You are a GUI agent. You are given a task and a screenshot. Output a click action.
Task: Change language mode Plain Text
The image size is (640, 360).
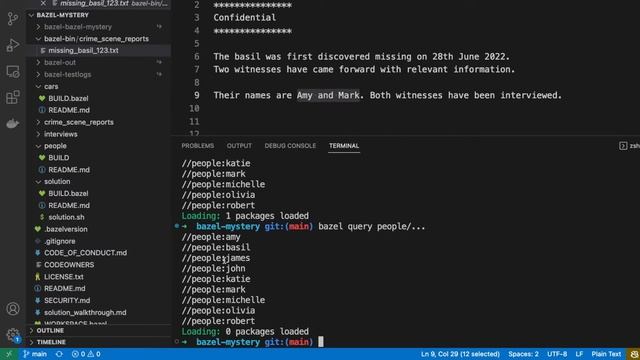606,354
